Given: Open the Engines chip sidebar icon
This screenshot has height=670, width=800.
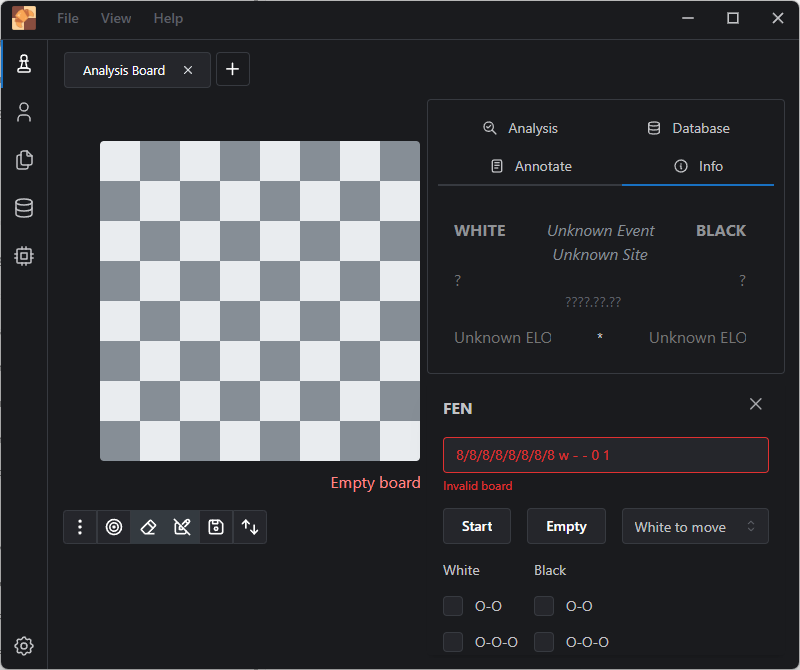Looking at the screenshot, I should [24, 256].
